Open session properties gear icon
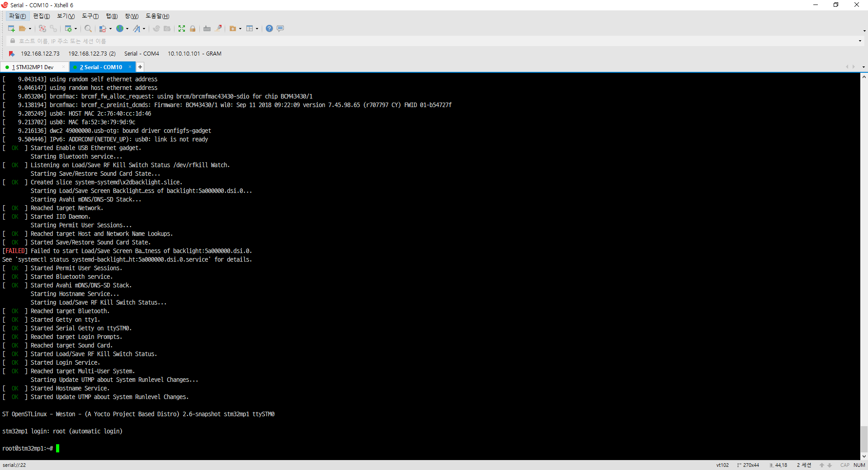868x470 pixels. pos(68,28)
